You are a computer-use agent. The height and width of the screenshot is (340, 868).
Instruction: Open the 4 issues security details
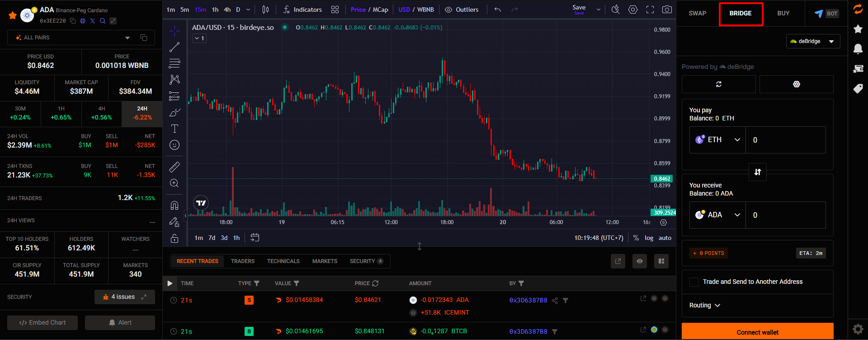[x=125, y=297]
